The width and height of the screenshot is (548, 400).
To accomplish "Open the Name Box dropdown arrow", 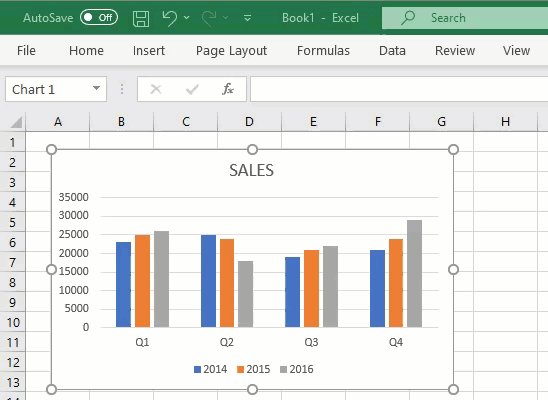I will pyautogui.click(x=96, y=88).
